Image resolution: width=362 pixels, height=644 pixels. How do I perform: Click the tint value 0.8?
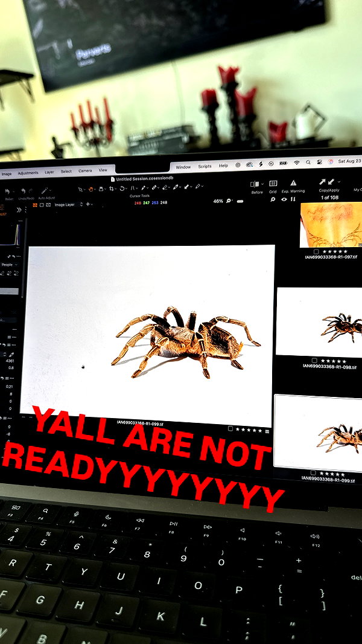11,368
